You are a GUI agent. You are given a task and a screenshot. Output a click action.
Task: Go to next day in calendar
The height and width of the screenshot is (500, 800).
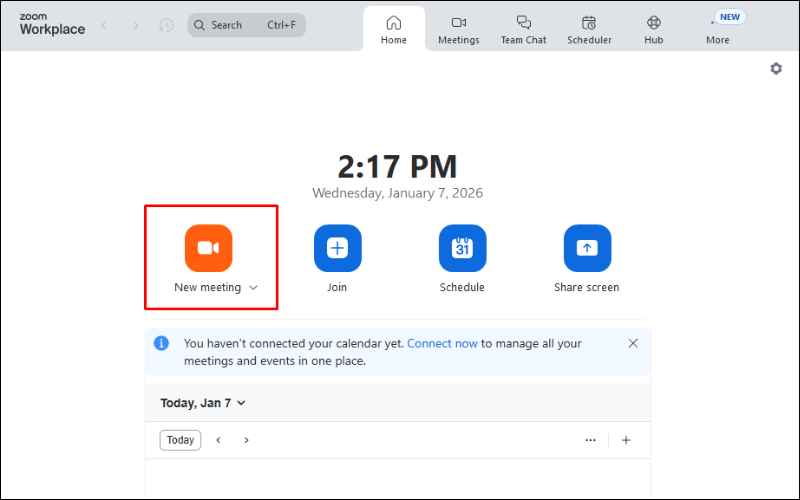(x=246, y=440)
